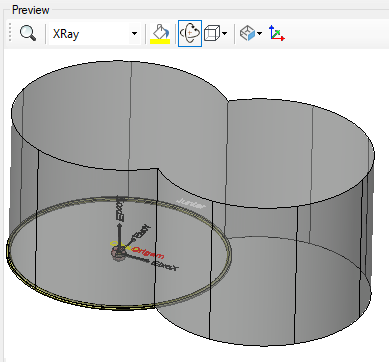Select the yellow highlighted circle outline
The width and height of the screenshot is (389, 362).
[119, 253]
